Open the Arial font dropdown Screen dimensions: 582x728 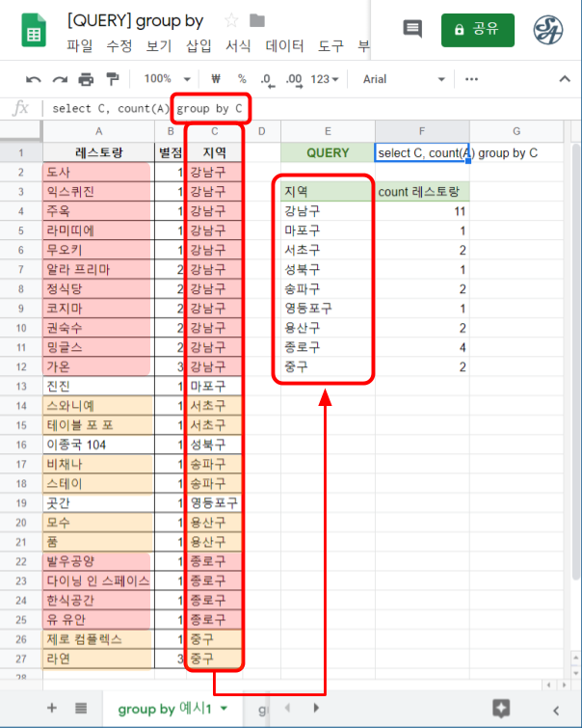coord(404,79)
